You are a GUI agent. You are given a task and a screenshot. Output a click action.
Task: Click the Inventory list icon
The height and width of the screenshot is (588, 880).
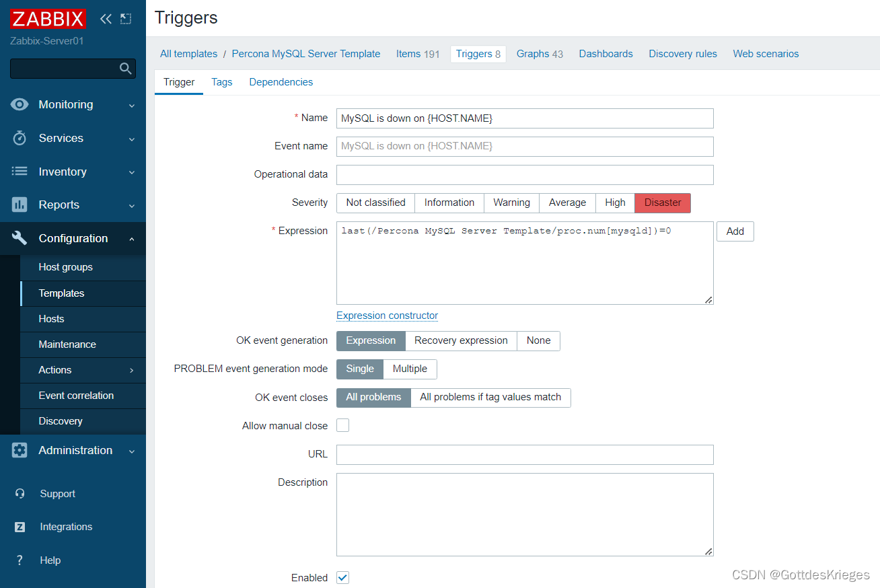[20, 172]
